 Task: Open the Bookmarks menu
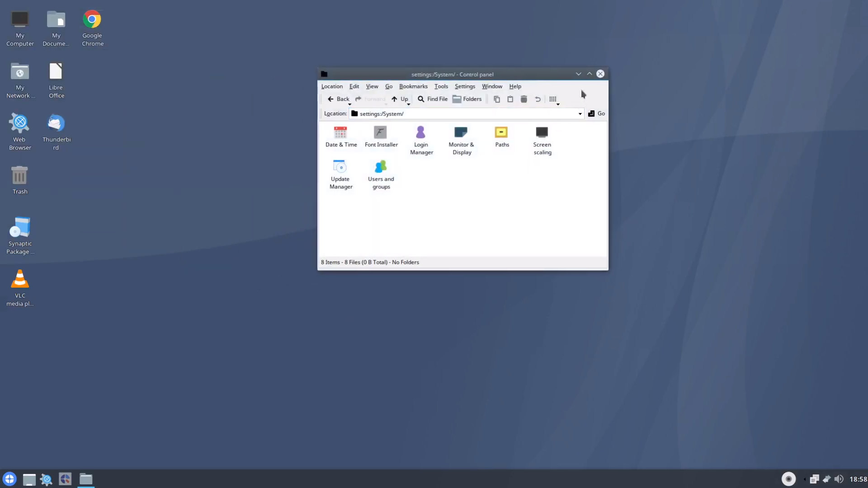click(x=413, y=86)
